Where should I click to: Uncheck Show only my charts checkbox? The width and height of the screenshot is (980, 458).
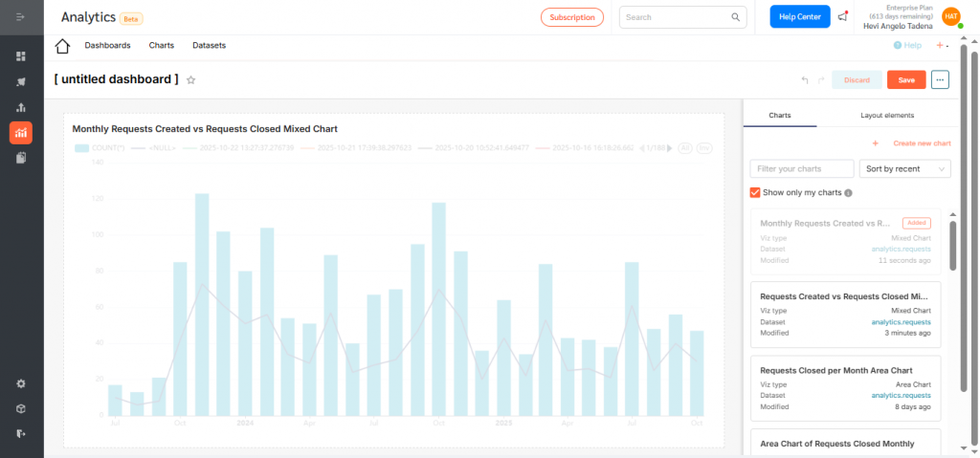click(755, 192)
